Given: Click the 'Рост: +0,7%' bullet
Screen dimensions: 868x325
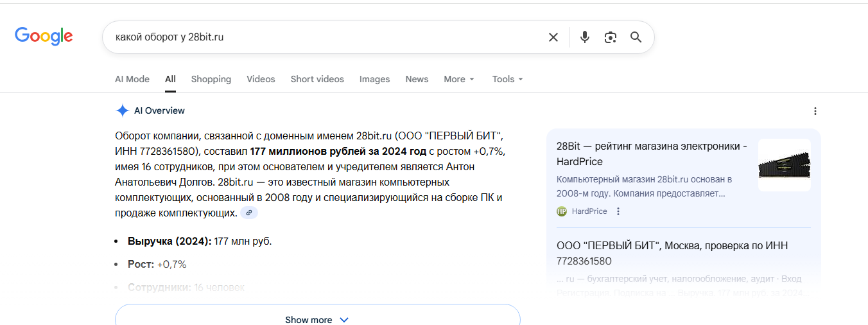Looking at the screenshot, I should click(x=157, y=264).
